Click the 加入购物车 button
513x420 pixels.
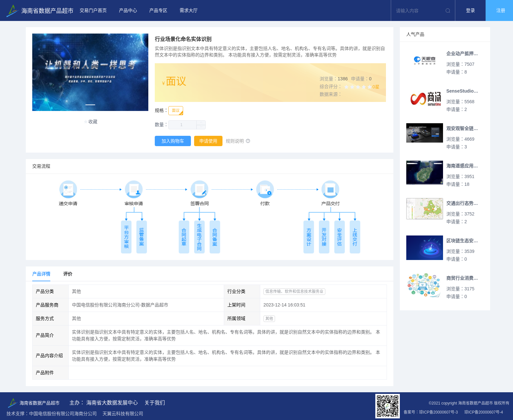click(173, 141)
